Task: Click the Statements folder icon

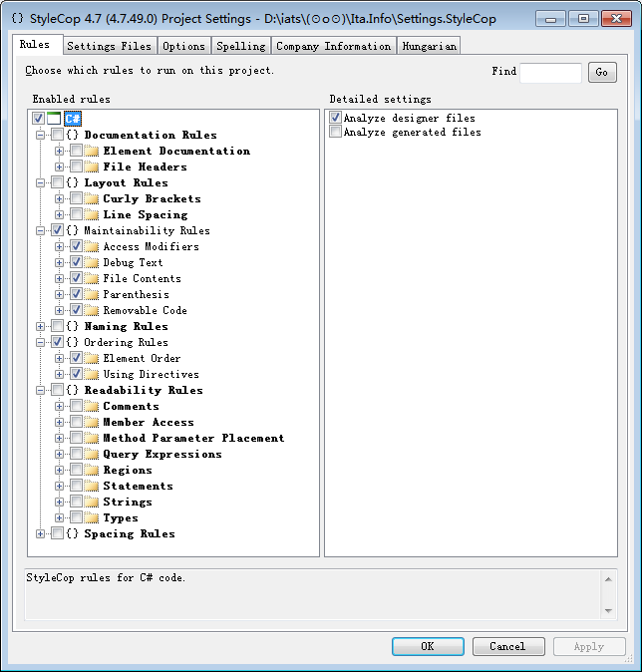Action: click(92, 486)
